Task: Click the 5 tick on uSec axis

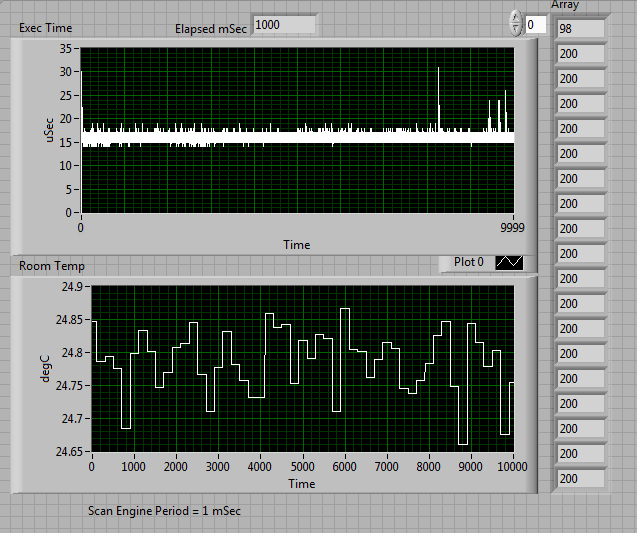Action: [69, 189]
